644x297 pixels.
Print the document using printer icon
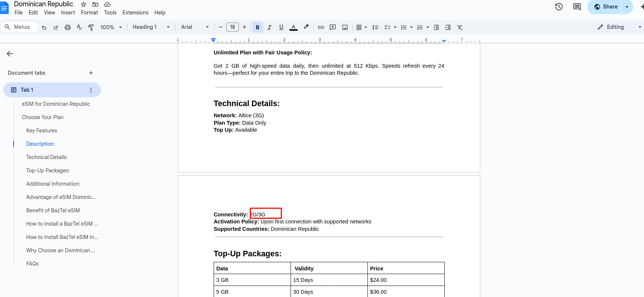68,27
